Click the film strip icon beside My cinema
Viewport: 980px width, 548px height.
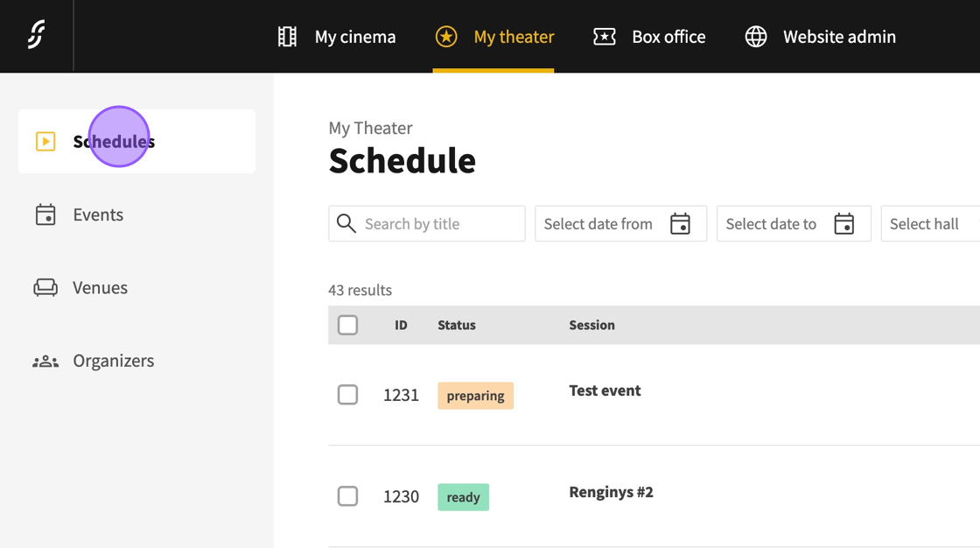(287, 37)
